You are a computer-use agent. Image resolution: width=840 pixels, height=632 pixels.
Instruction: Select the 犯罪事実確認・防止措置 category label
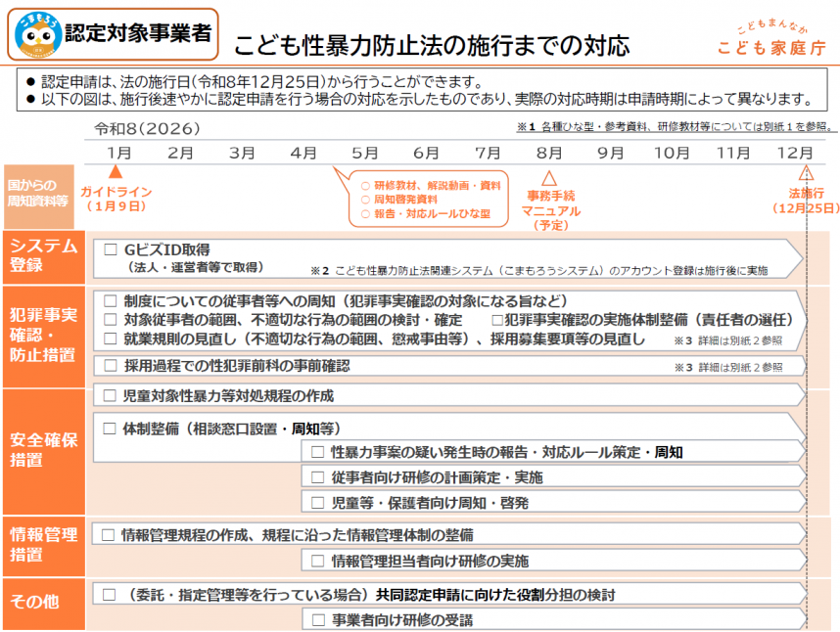click(44, 337)
